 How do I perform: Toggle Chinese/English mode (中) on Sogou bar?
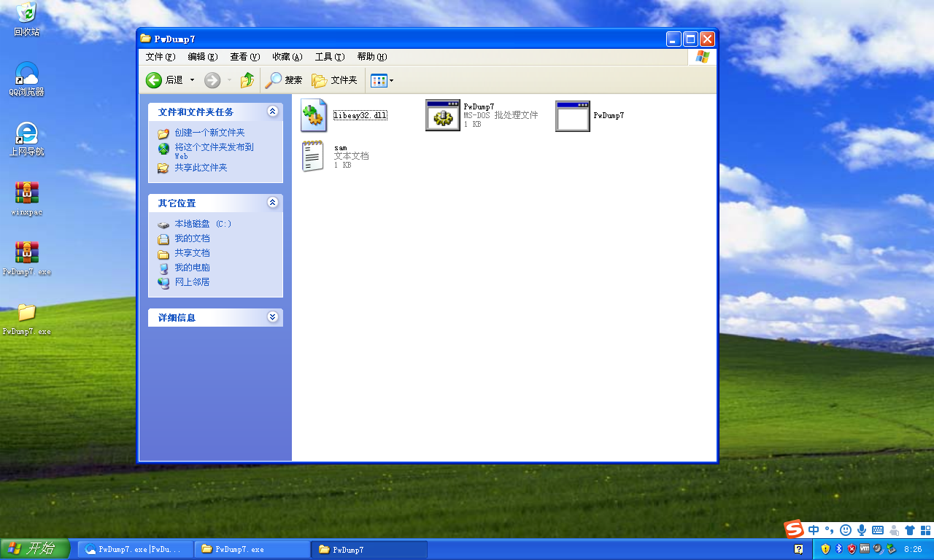pos(814,530)
